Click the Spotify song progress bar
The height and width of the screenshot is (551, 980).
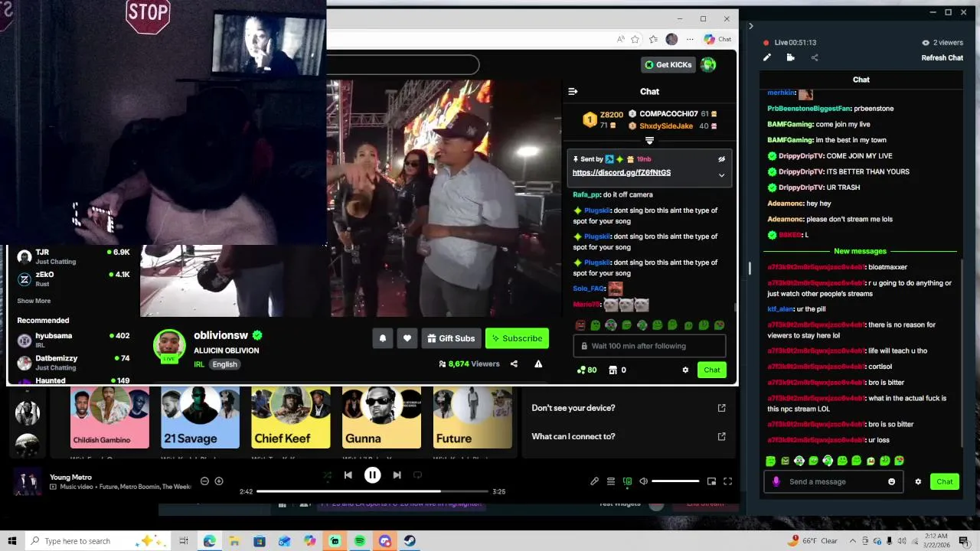[373, 491]
